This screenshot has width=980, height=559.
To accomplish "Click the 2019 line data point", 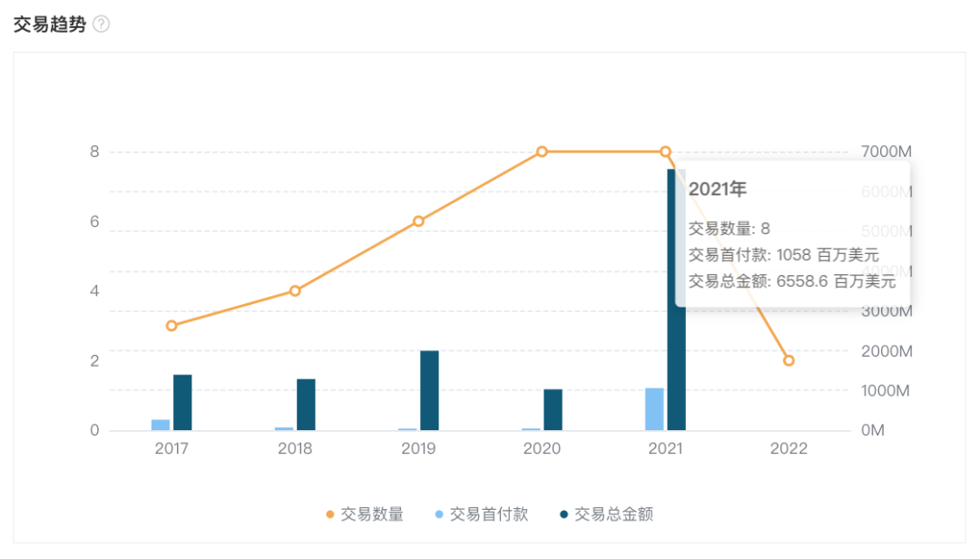I will [418, 221].
